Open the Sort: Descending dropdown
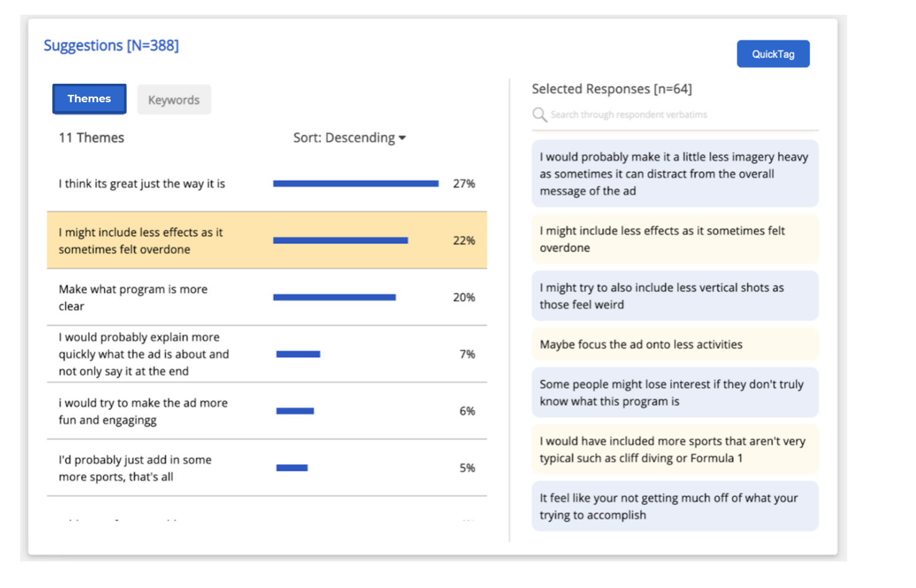Viewport: 916px width, 588px height. 349,138
